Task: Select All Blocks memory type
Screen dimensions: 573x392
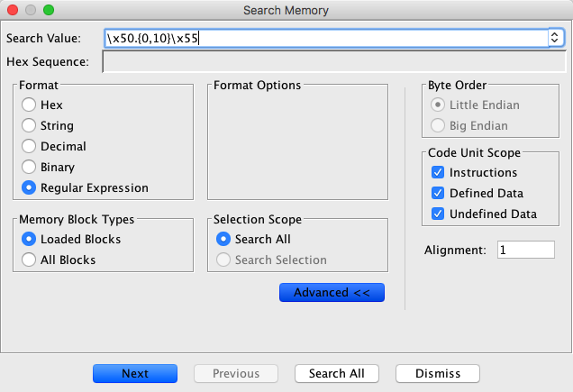Action: pyautogui.click(x=29, y=260)
